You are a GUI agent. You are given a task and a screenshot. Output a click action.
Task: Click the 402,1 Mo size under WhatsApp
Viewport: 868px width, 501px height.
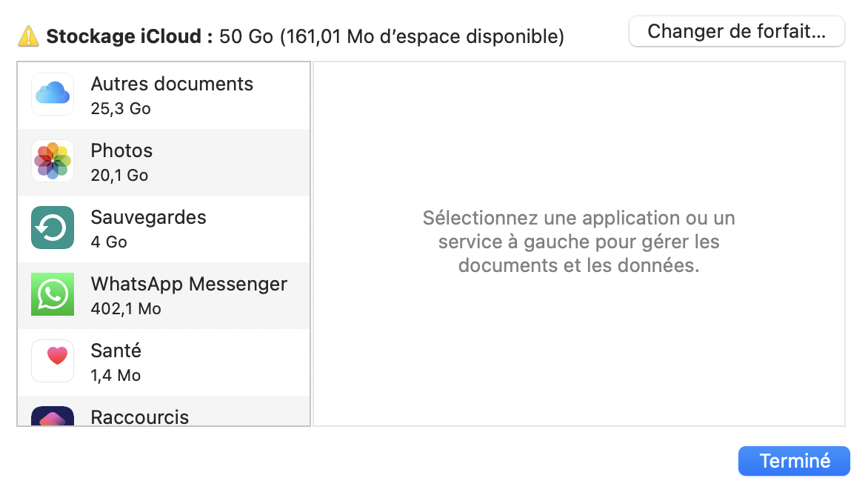126,309
